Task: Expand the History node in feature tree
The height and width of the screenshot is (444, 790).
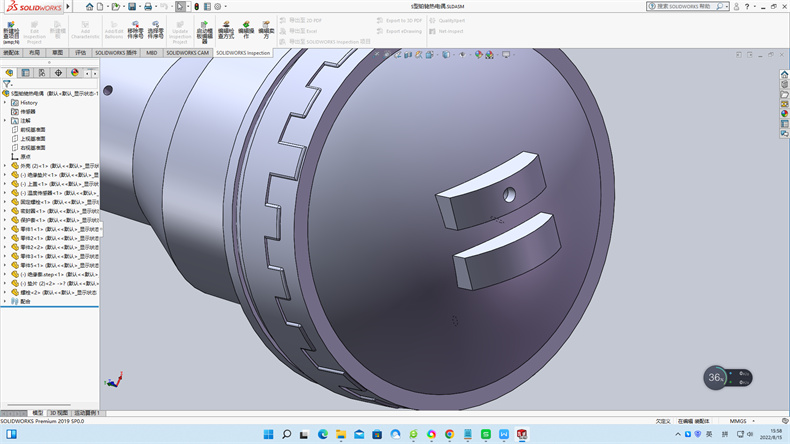Action: click(x=5, y=102)
